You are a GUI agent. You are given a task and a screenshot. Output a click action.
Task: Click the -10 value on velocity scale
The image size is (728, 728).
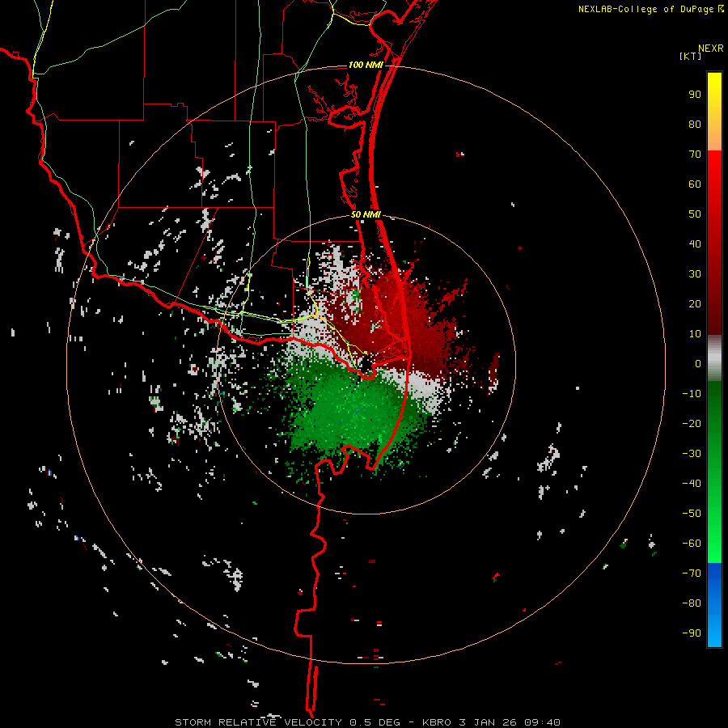click(x=692, y=394)
